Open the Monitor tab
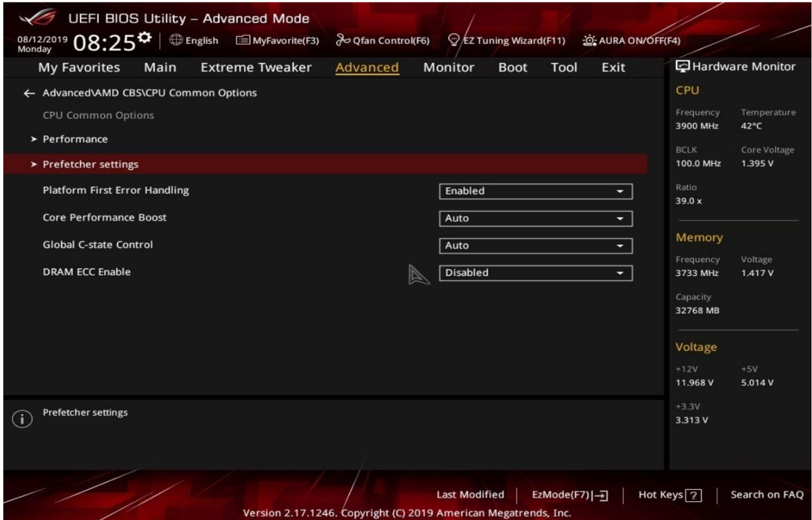Screen dimensions: 812x520 click(449, 67)
